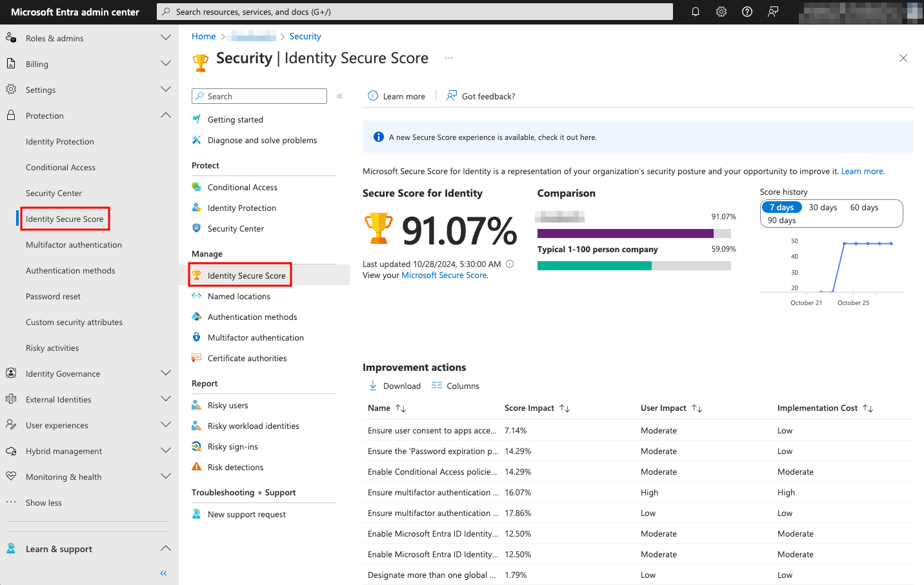Open Risky activities in sidebar
Screen dimensions: 924x585
pyautogui.click(x=52, y=348)
